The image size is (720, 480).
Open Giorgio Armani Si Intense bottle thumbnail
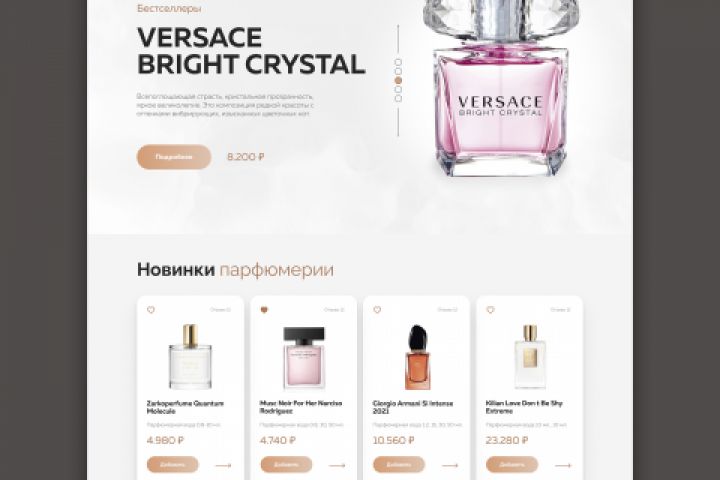coord(417,357)
